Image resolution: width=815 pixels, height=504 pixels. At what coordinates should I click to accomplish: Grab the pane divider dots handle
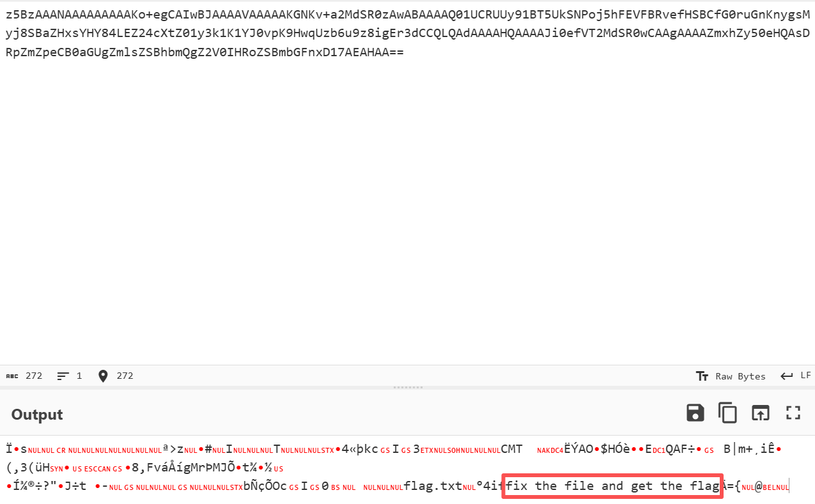pyautogui.click(x=407, y=387)
